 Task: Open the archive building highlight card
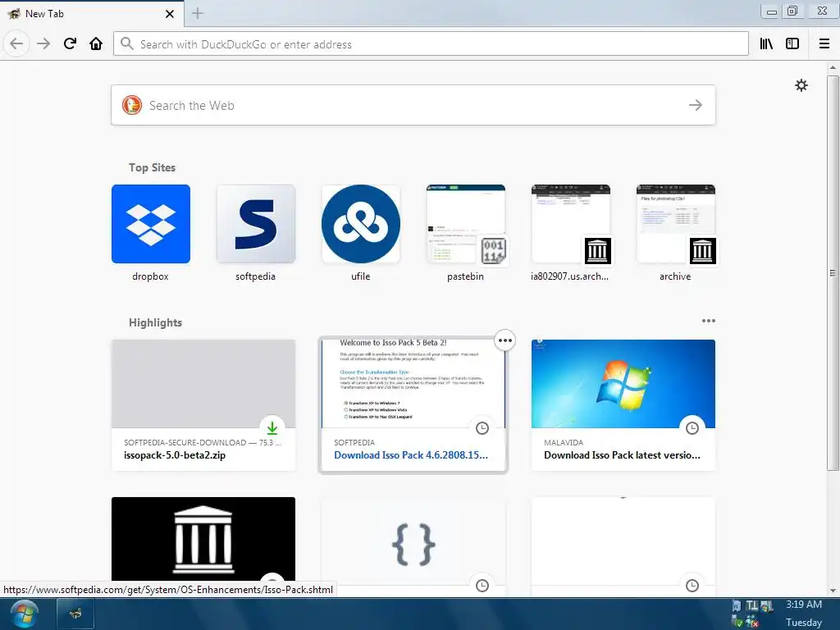click(203, 539)
